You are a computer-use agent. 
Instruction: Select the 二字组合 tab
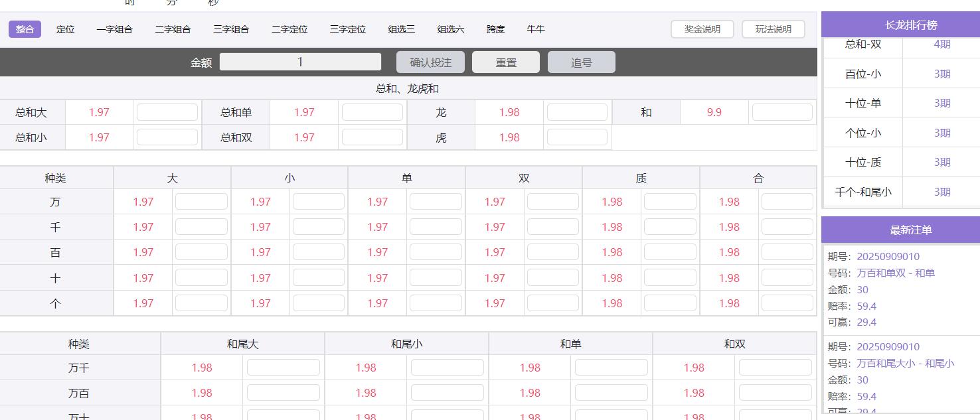pyautogui.click(x=173, y=29)
